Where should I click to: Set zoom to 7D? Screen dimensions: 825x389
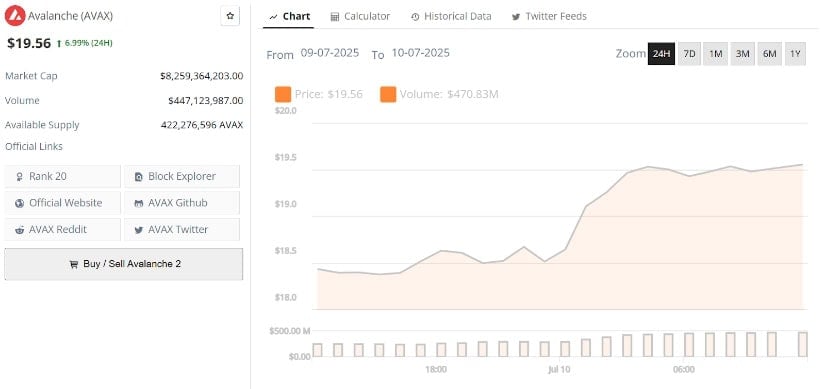(x=689, y=54)
